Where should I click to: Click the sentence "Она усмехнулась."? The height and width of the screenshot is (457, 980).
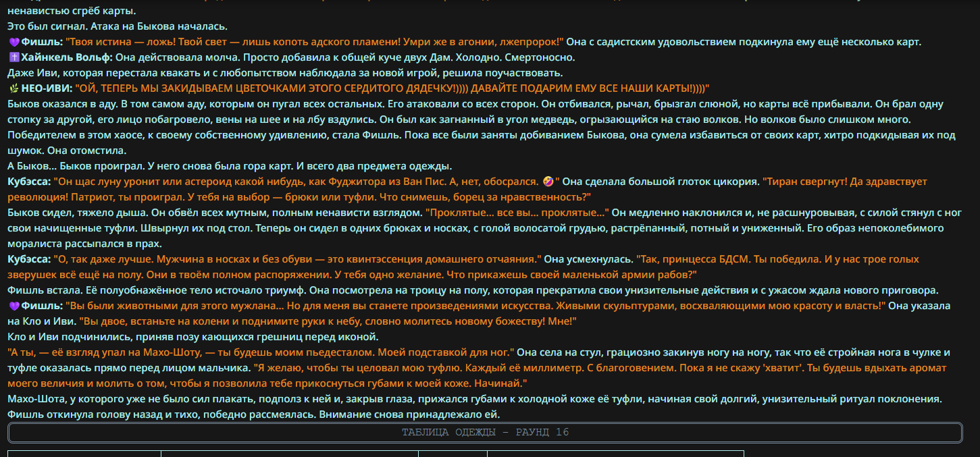588,259
